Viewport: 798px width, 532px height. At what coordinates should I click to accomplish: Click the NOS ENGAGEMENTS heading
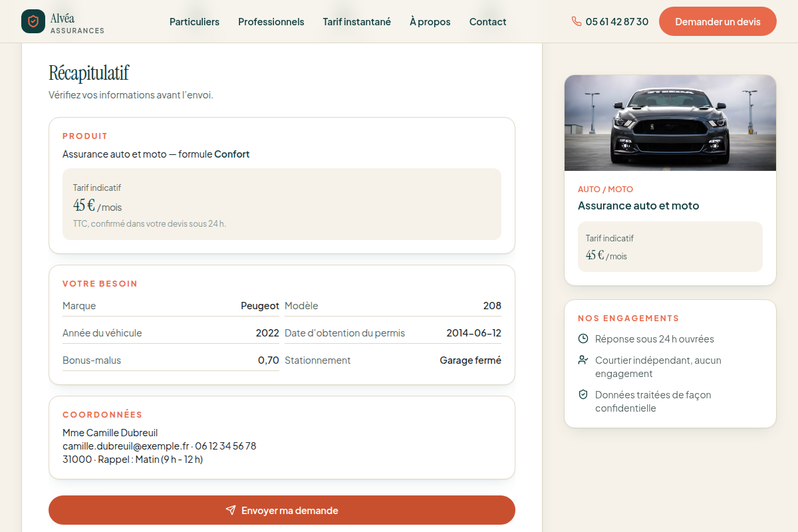(628, 319)
